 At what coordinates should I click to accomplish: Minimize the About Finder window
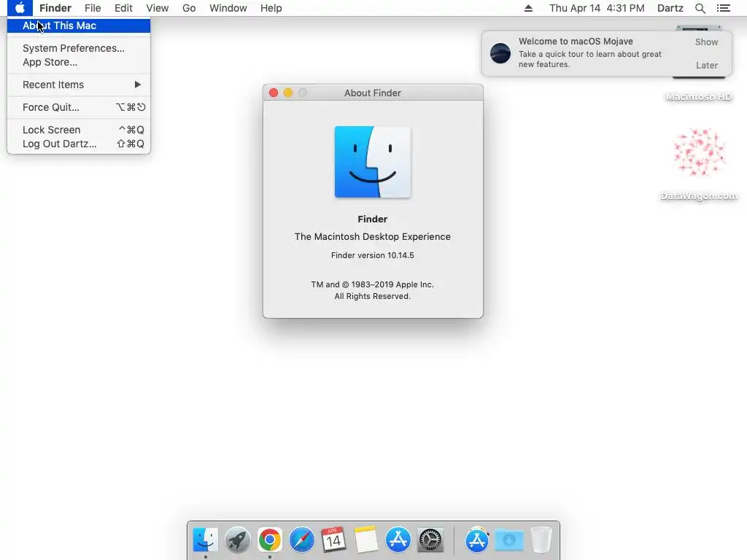tap(288, 93)
